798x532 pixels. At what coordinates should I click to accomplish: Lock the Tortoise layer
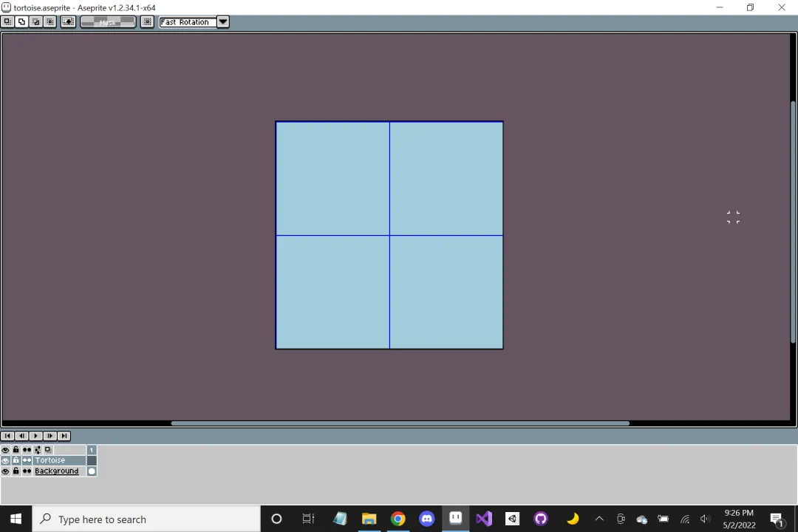tap(16, 460)
